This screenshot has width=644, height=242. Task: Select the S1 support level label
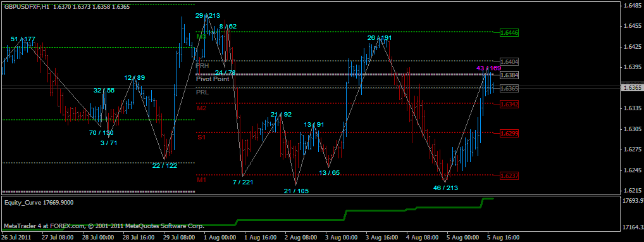click(201, 137)
